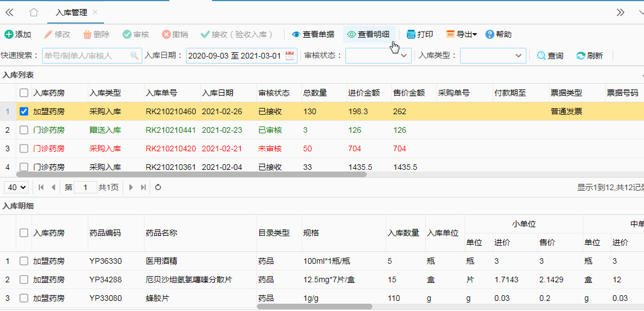Check the 蜂胶片 row checkbox

[x=24, y=298]
